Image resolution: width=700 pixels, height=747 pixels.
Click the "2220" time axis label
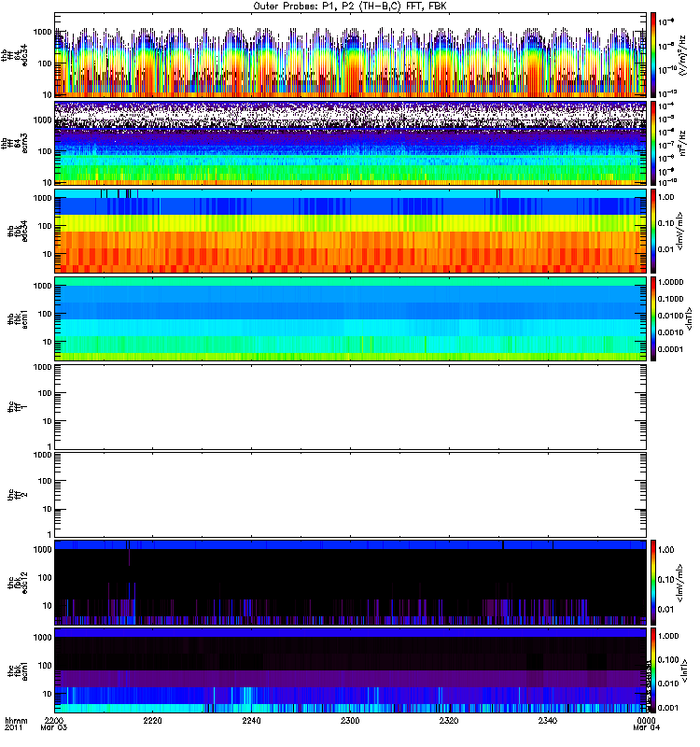coord(152,720)
